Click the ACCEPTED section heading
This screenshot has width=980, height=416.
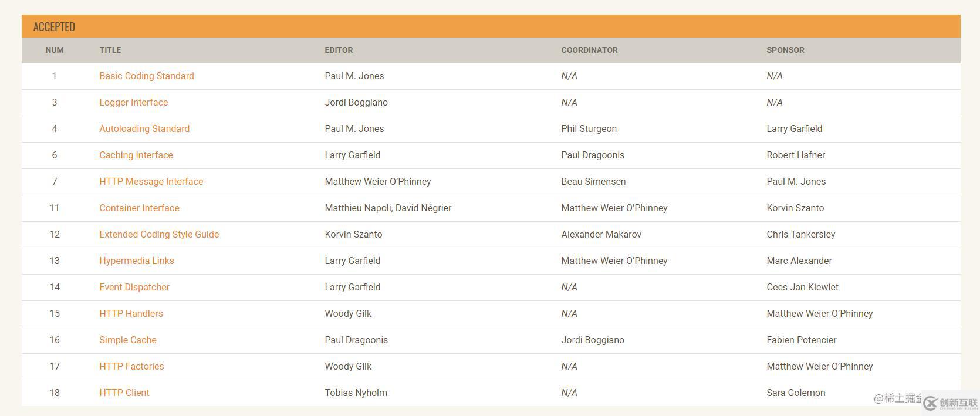[54, 27]
